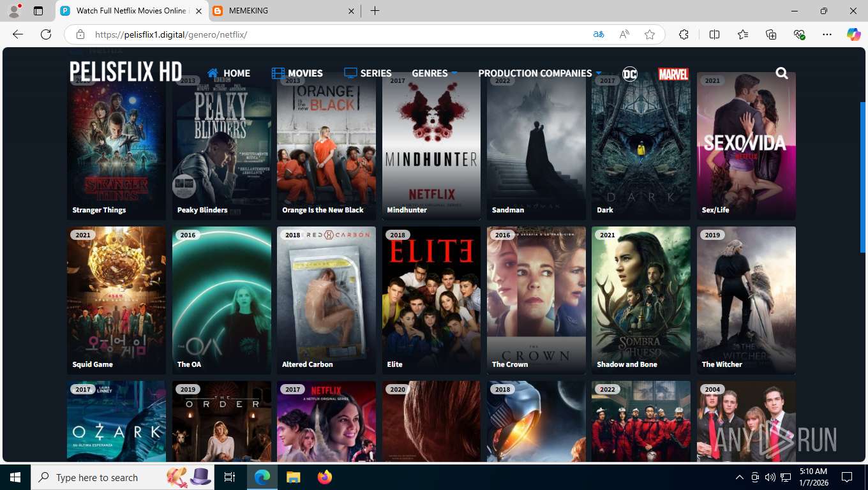Open Orange Is the New Black poster
This screenshot has height=490, width=868.
coord(326,146)
